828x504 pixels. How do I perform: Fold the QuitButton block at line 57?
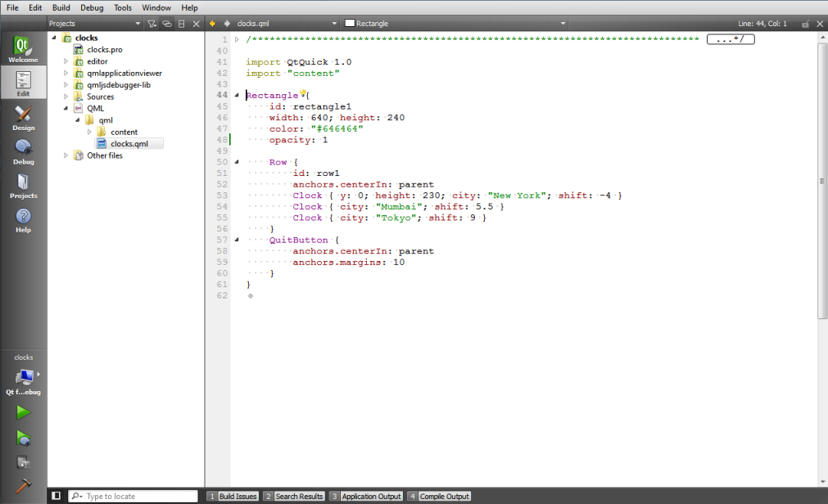tap(237, 240)
